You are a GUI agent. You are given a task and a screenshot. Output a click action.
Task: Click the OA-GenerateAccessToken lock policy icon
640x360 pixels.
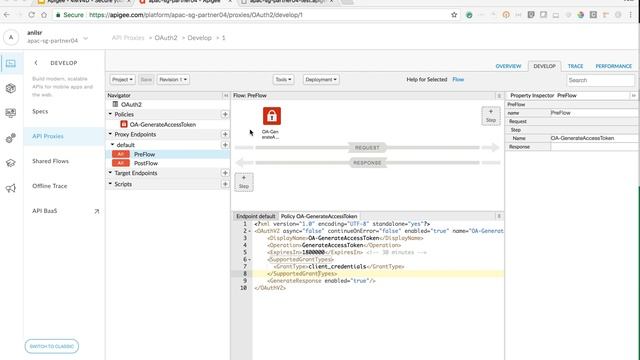tap(272, 116)
